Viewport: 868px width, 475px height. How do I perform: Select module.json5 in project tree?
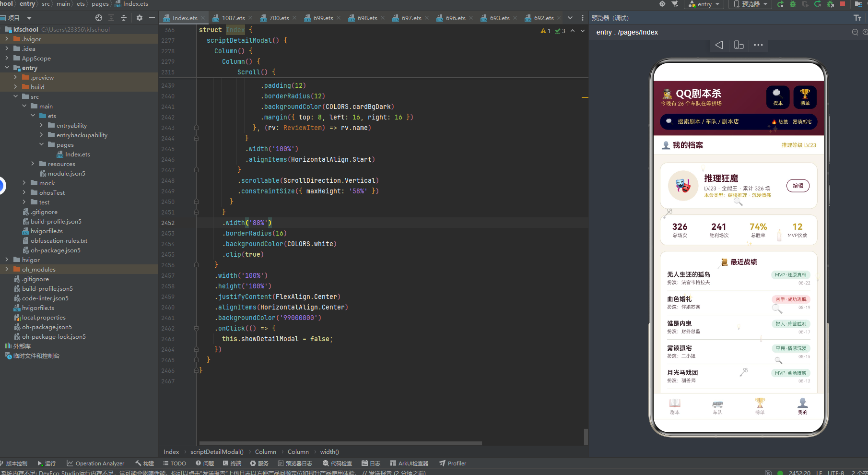pos(66,173)
